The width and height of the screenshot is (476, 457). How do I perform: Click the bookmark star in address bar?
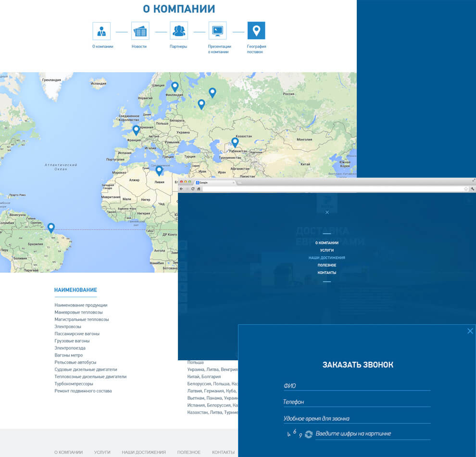(x=466, y=189)
